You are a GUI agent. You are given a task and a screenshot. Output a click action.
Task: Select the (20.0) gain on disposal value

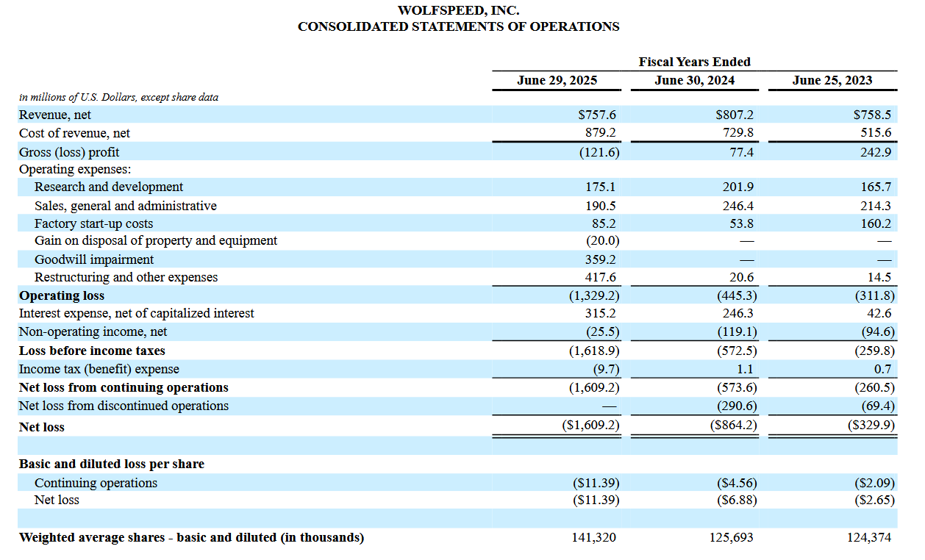pos(603,241)
